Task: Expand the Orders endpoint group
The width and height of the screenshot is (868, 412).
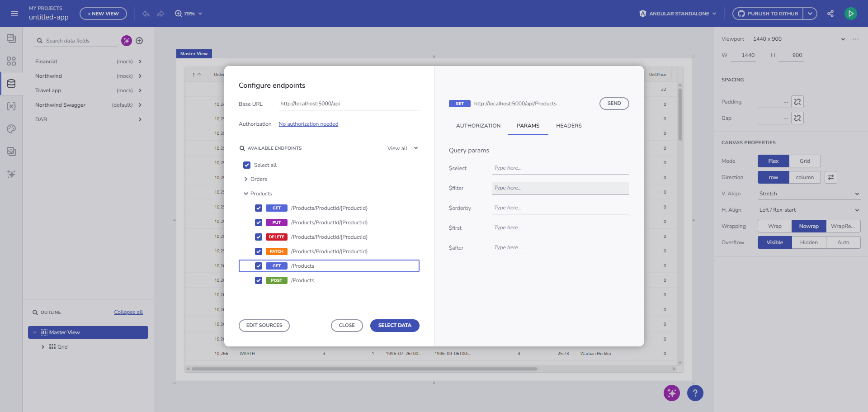Action: 246,179
